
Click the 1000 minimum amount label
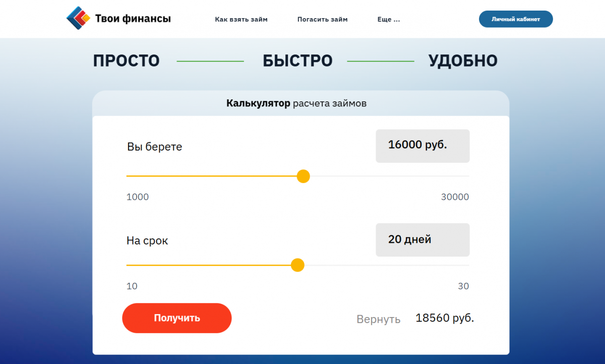click(138, 197)
